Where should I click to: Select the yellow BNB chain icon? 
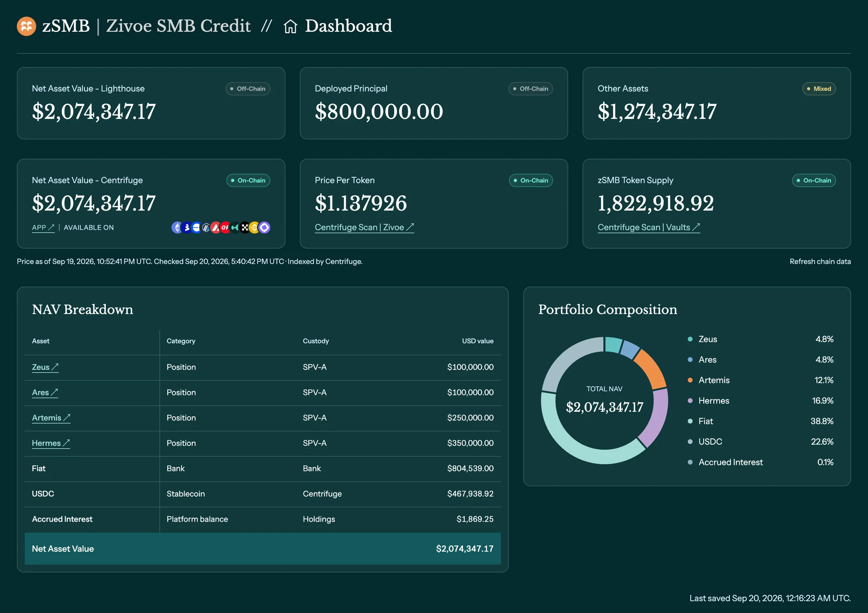pyautogui.click(x=255, y=228)
